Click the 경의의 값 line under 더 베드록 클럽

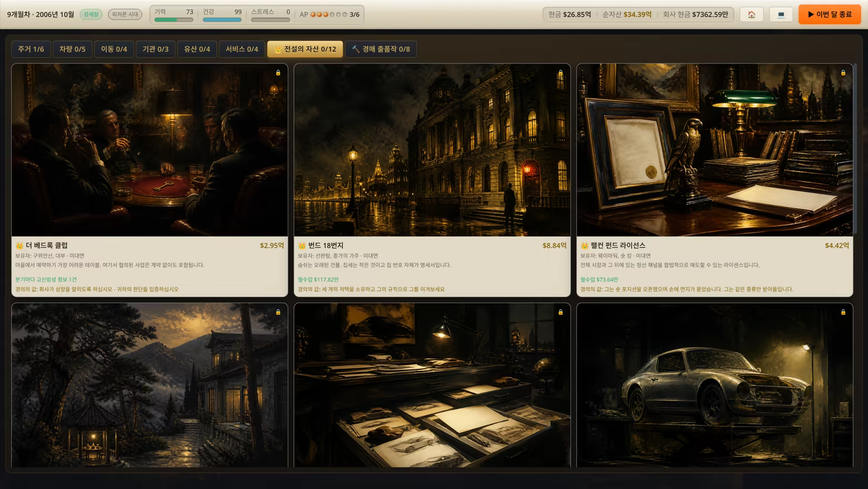97,289
